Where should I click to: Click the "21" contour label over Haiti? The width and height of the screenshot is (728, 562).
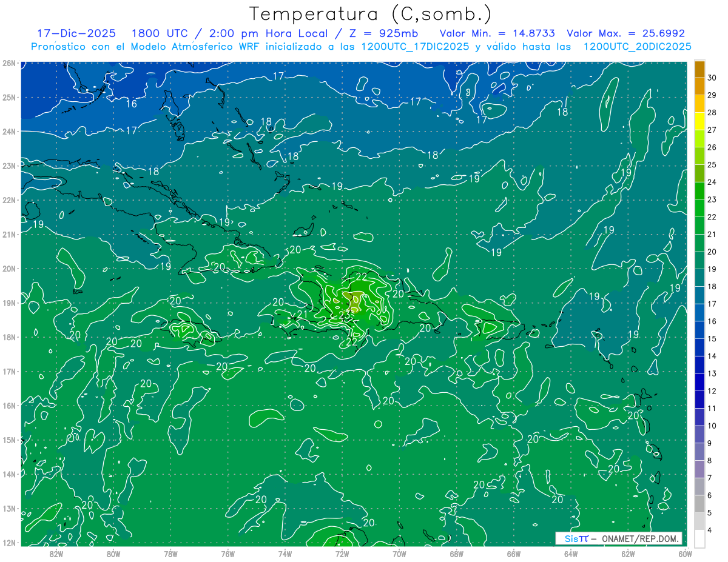click(x=303, y=313)
